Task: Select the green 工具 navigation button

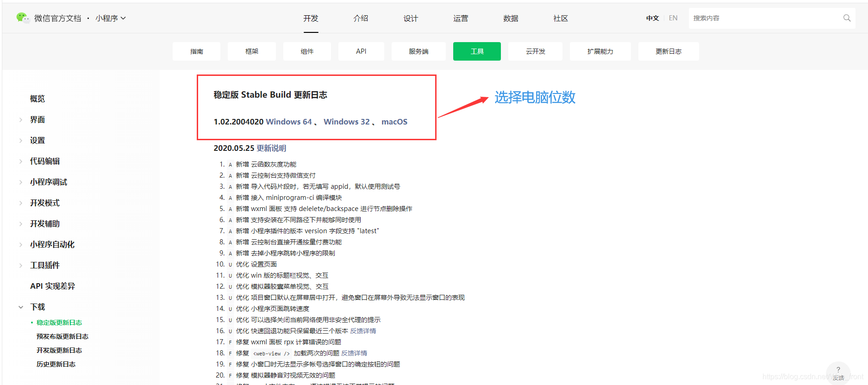Action: point(477,51)
